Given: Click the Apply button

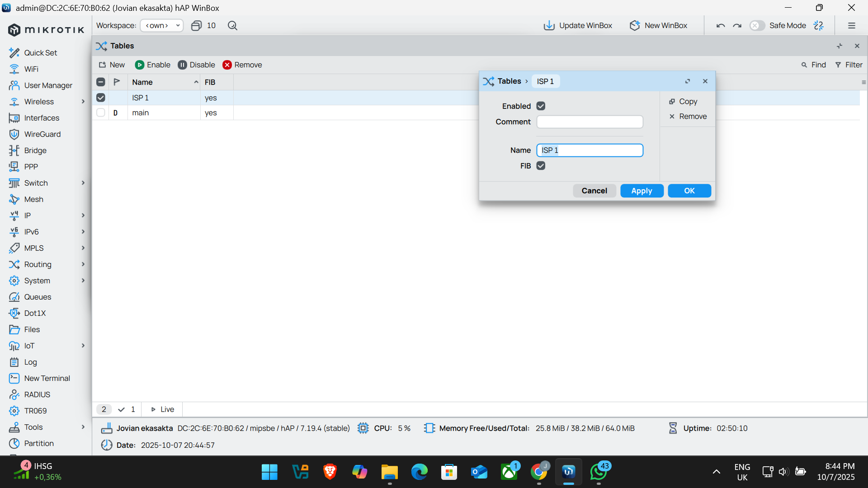Looking at the screenshot, I should [642, 191].
